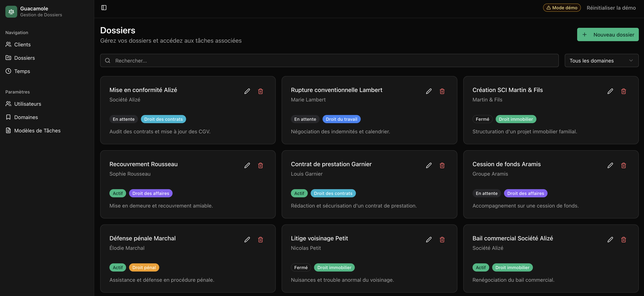
Task: Toggle the sidebar panel icon
Action: 104,8
